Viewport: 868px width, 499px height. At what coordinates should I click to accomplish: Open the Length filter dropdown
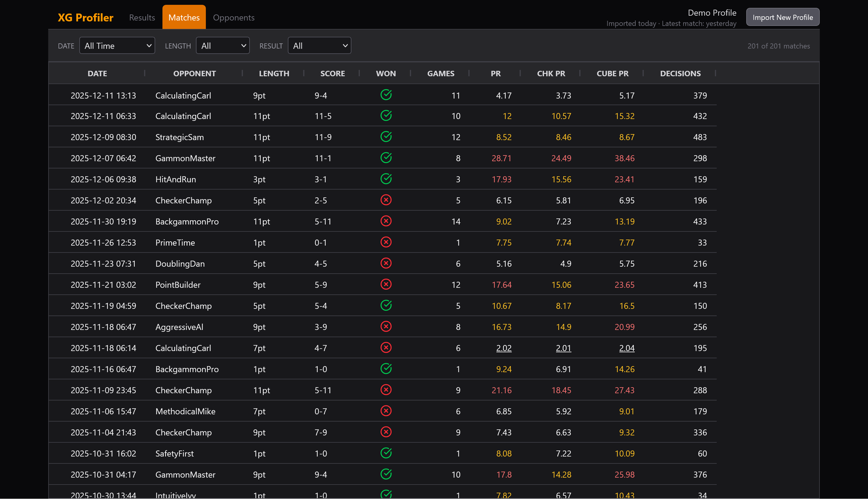click(222, 46)
